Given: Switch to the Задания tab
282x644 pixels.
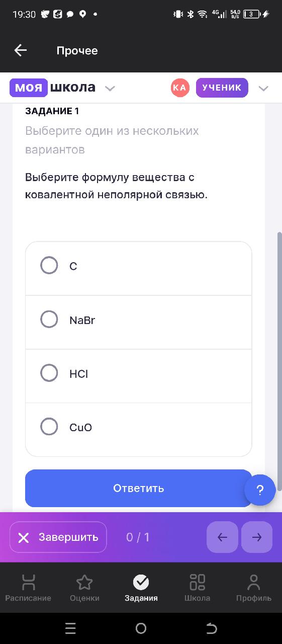Looking at the screenshot, I should click(141, 589).
